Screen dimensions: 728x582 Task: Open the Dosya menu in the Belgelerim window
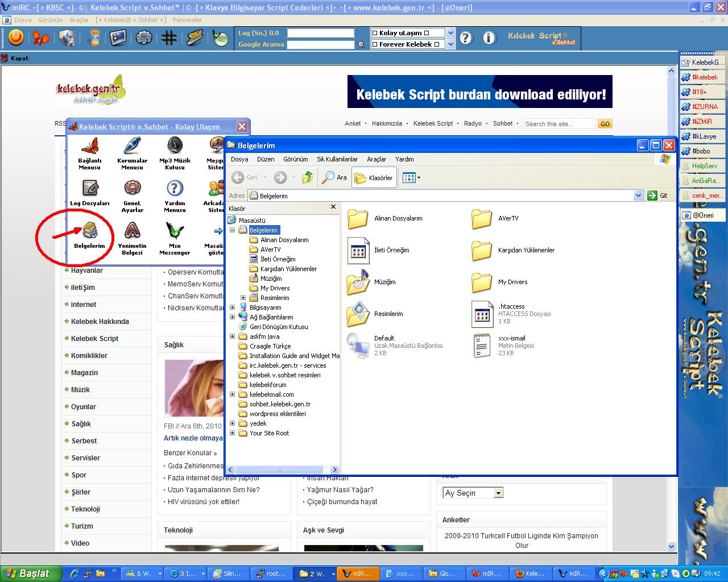pos(239,159)
